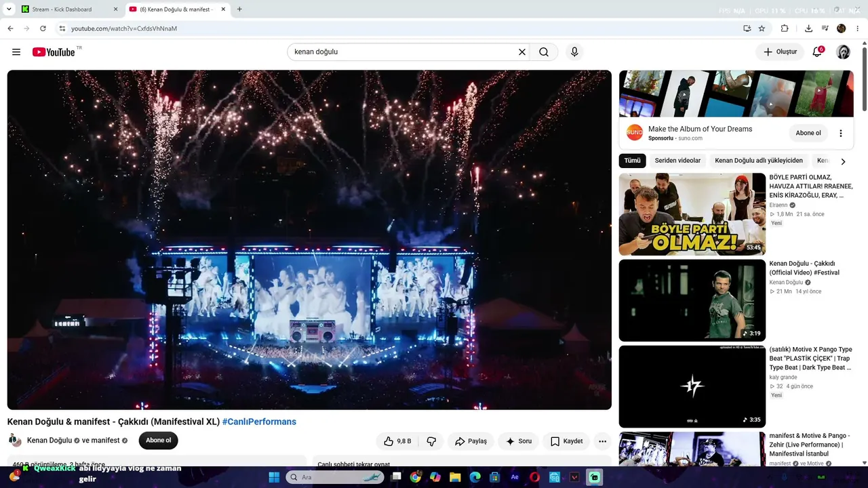Viewport: 868px width, 488px height.
Task: Open the tab search dropdown arrow
Action: [9, 9]
